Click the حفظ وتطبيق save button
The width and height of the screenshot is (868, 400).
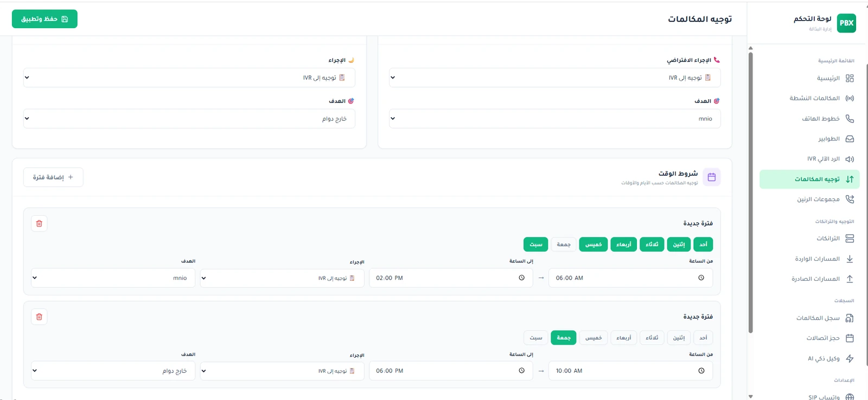click(44, 19)
